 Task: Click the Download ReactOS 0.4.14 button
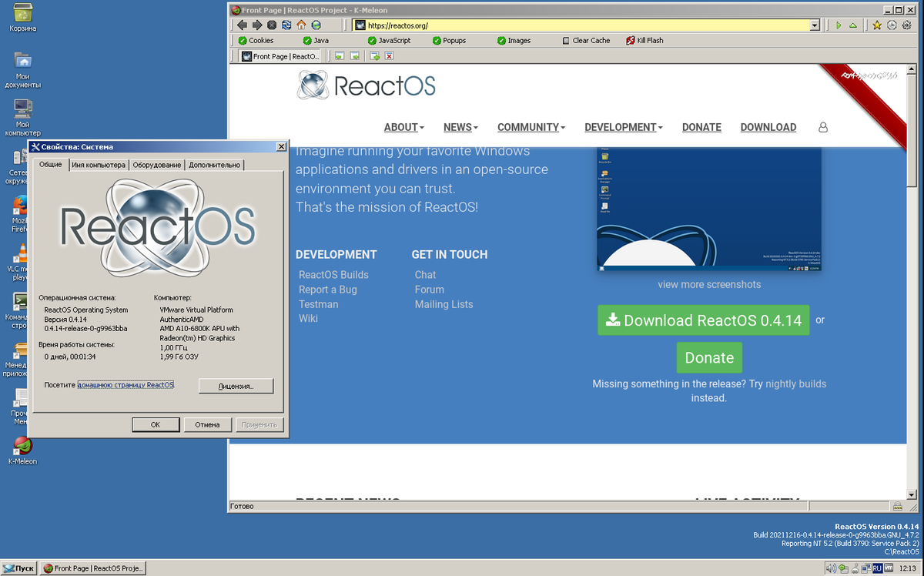703,320
